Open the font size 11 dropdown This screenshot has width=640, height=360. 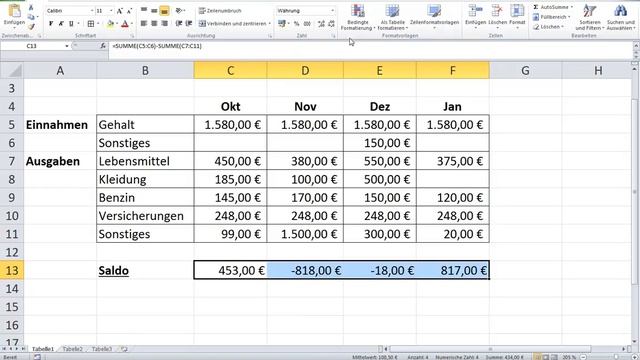pos(111,11)
